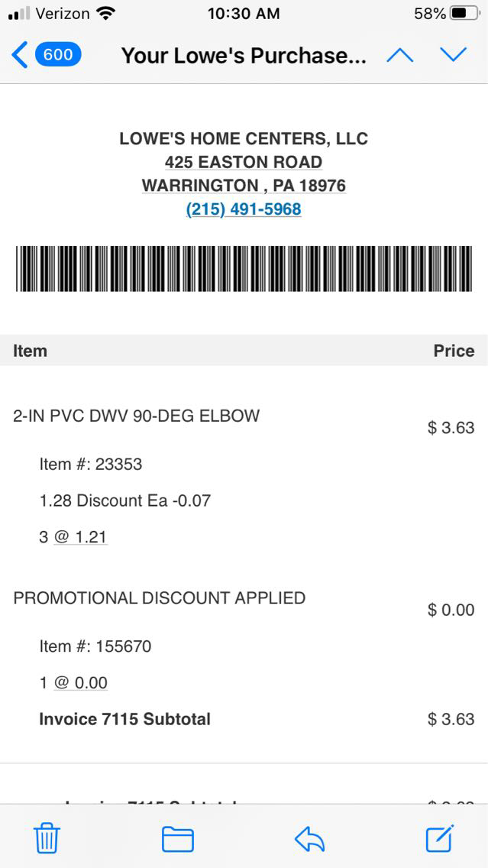Tap the receipt barcode image

pos(244,268)
